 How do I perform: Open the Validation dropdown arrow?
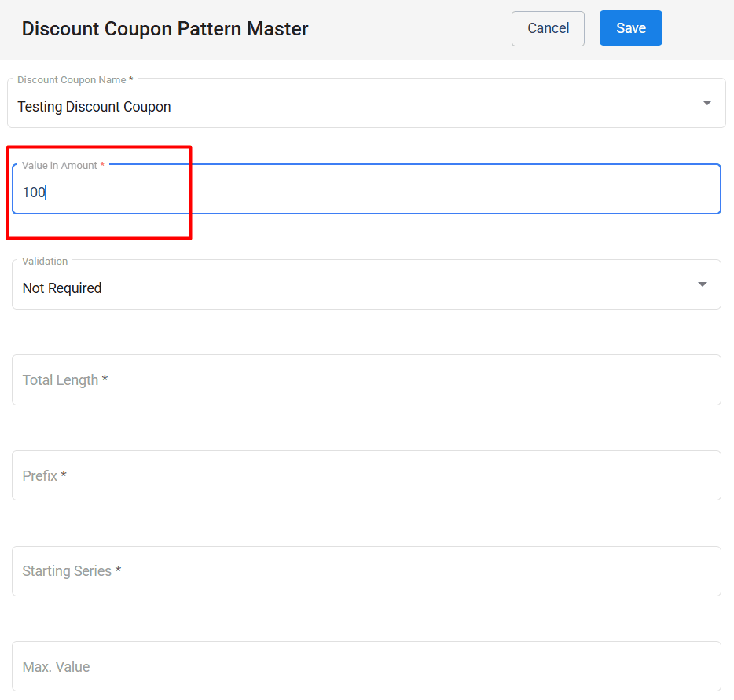[x=702, y=284]
